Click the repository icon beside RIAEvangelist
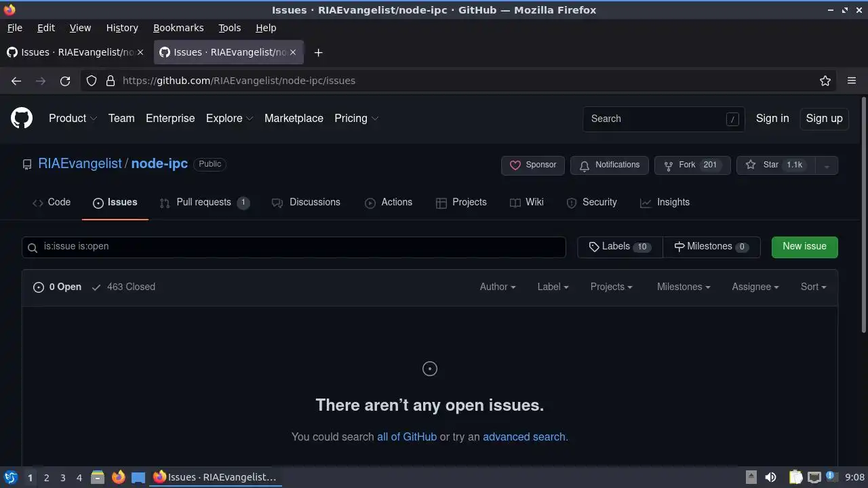Viewport: 868px width, 488px height. point(27,164)
